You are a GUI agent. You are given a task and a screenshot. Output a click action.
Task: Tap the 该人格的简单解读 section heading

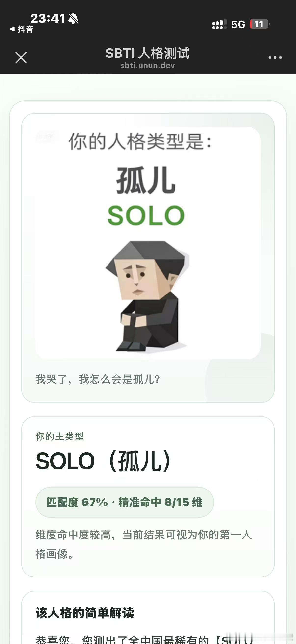(85, 613)
